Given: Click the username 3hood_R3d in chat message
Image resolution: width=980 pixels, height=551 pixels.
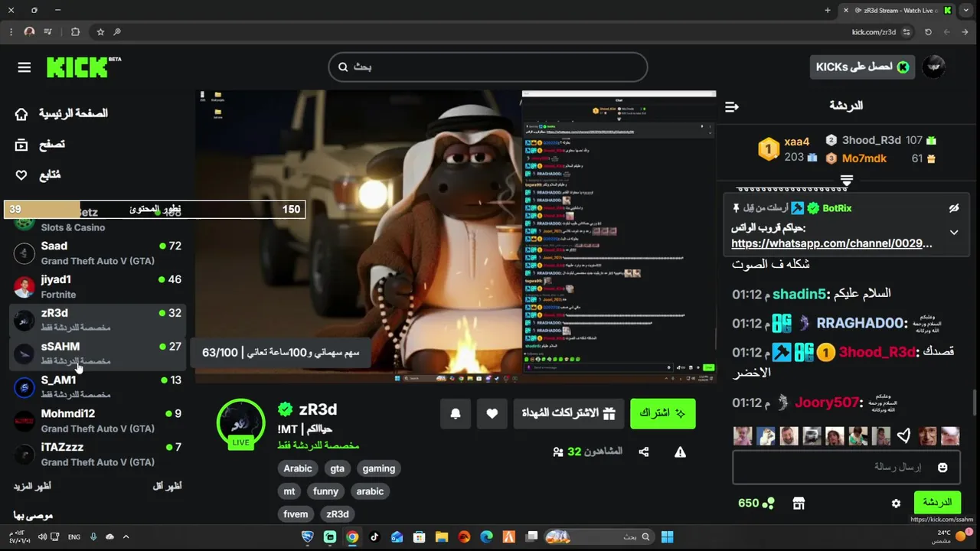Looking at the screenshot, I should [877, 352].
